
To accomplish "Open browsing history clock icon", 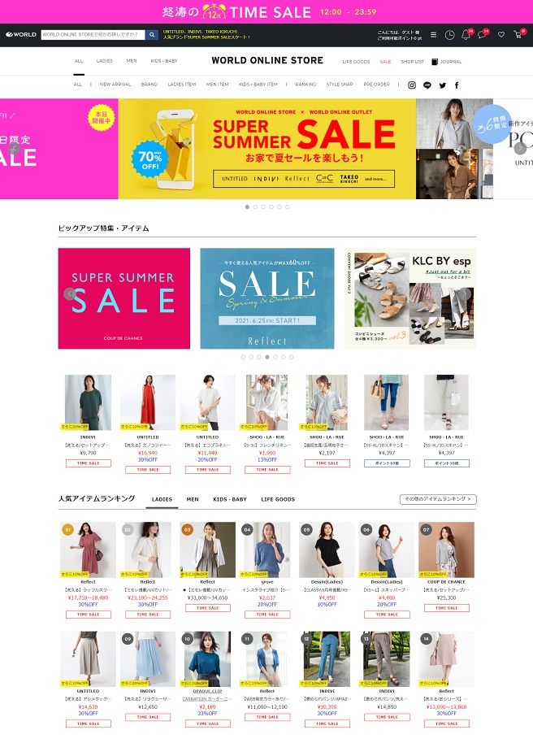I will 449,35.
